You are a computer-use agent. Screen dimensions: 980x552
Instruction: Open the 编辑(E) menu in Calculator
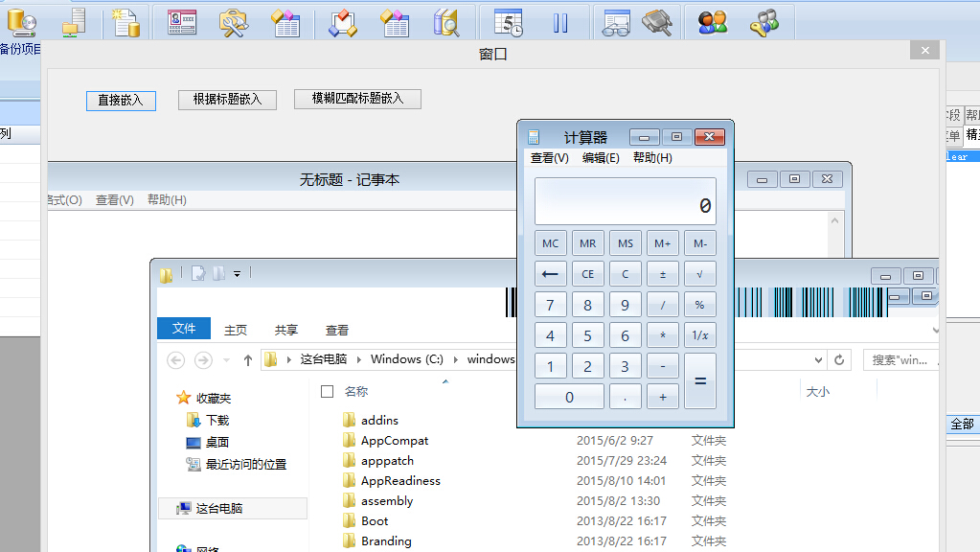coord(601,158)
